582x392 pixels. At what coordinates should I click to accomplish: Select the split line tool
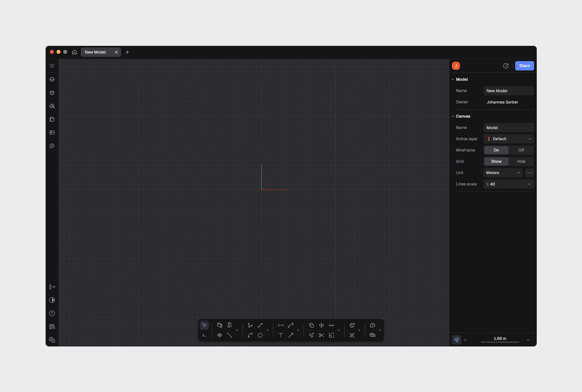click(x=331, y=325)
